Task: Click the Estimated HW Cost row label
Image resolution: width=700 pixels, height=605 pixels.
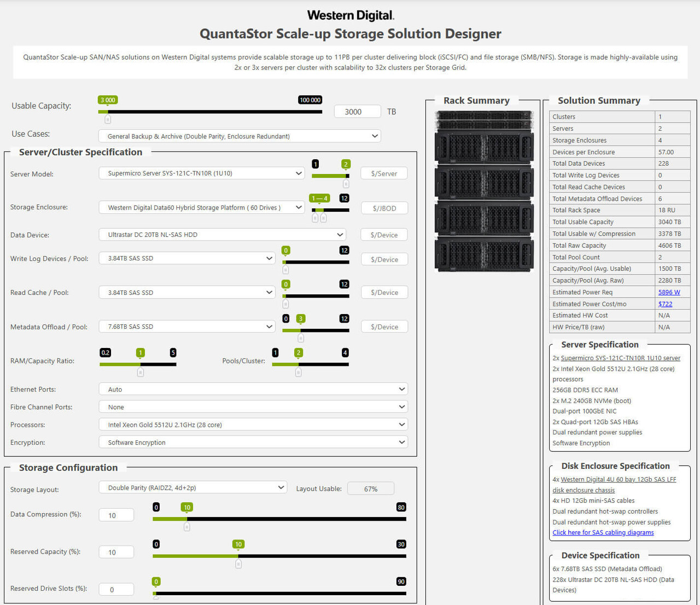Action: pos(580,315)
